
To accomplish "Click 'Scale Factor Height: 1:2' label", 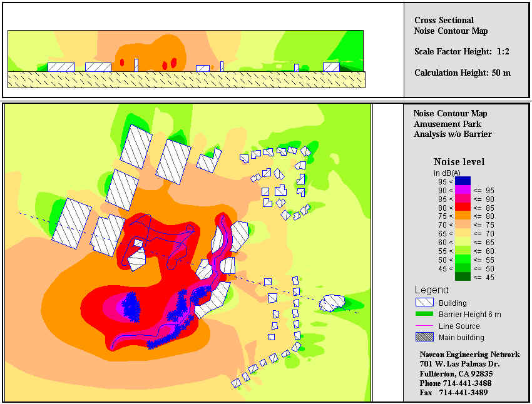I will click(x=459, y=51).
